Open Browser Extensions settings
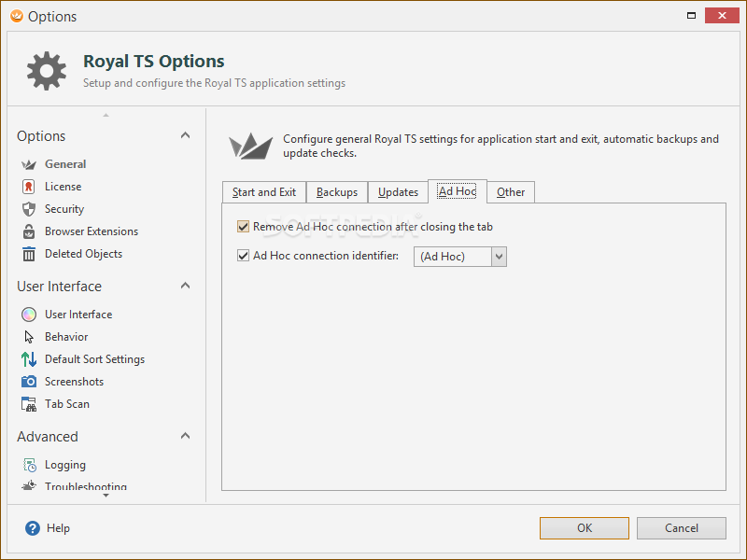Screen dimensions: 747x560 click(92, 231)
